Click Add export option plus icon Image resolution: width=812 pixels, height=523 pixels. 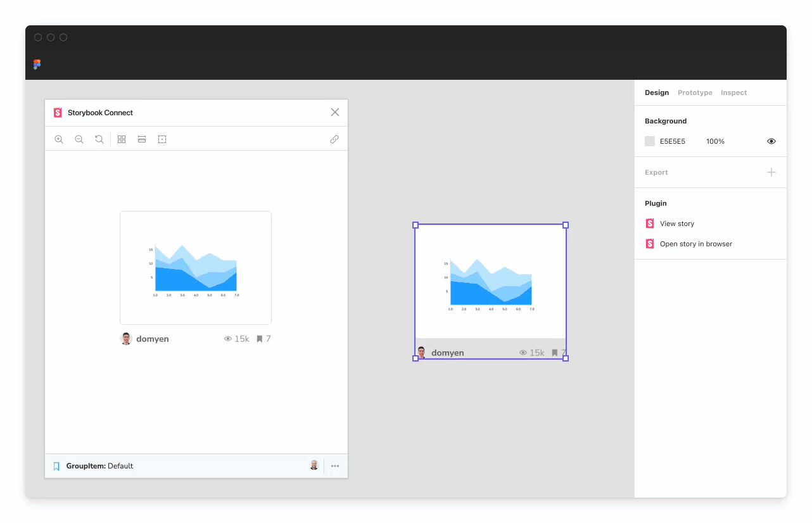[771, 172]
